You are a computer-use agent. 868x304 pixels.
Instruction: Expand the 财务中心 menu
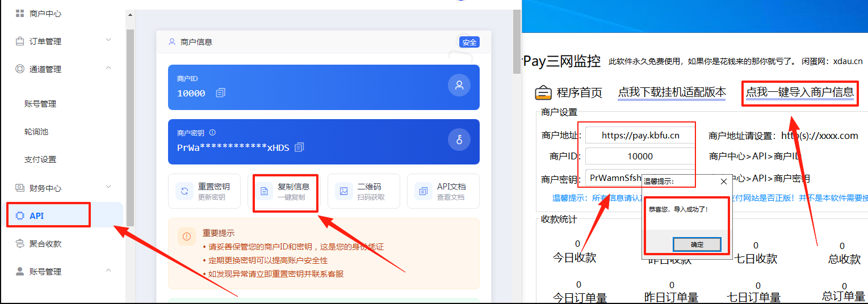(108, 187)
